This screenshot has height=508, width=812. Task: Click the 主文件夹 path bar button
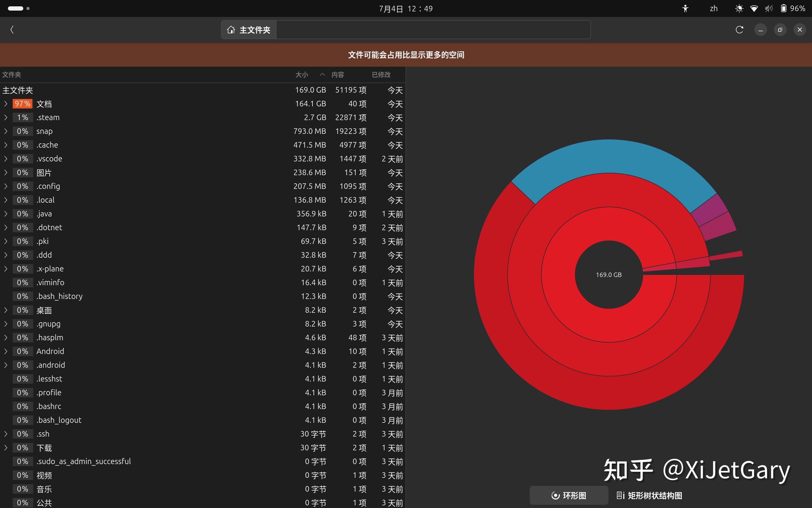point(249,30)
